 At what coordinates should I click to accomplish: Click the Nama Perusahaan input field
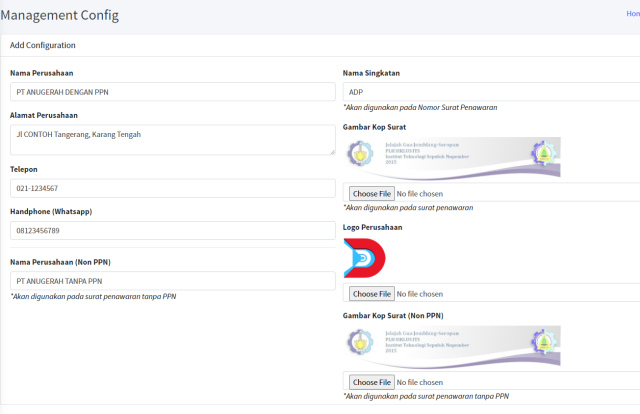point(172,92)
